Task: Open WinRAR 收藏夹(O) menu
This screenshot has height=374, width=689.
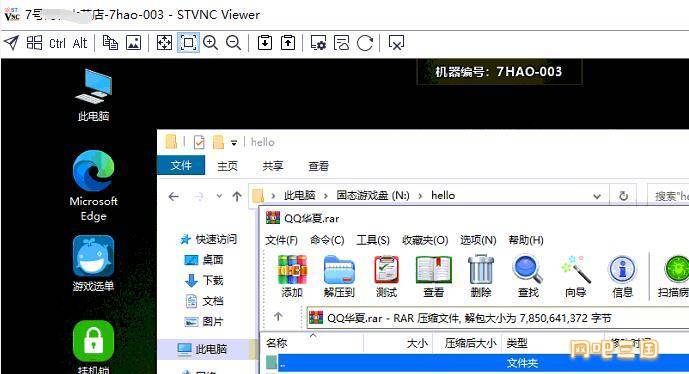Action: coord(424,240)
